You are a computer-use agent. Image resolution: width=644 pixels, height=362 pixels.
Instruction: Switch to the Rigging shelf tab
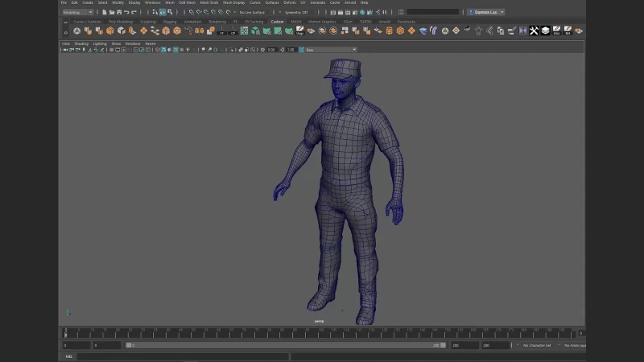click(x=170, y=22)
